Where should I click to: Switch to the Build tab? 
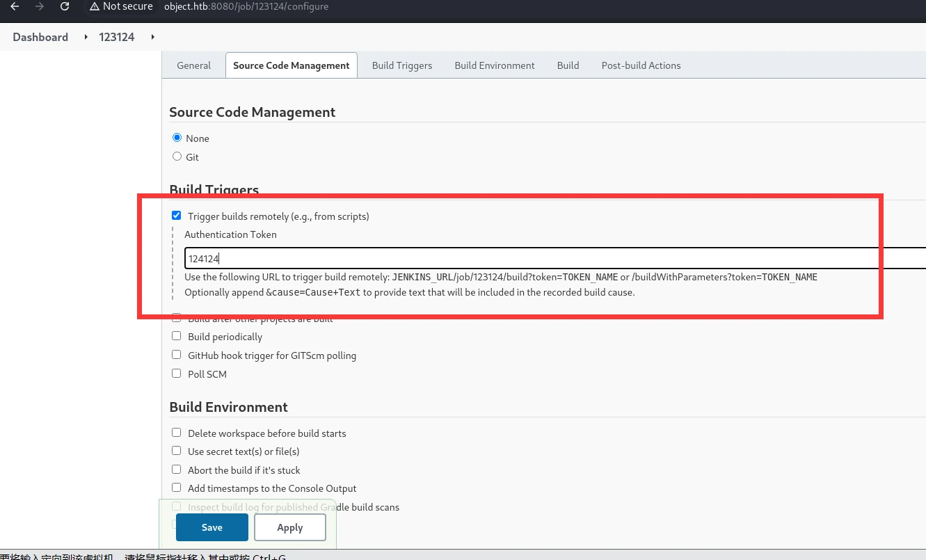pos(568,65)
